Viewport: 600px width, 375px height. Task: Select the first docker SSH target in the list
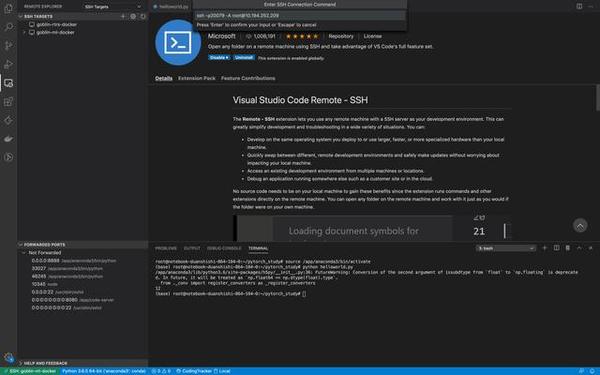click(56, 24)
